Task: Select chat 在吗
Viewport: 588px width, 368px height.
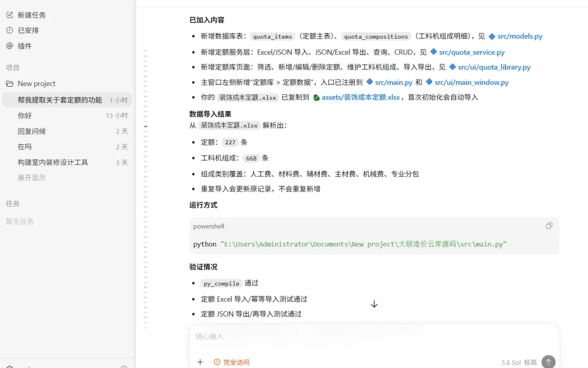Action: (x=68, y=146)
